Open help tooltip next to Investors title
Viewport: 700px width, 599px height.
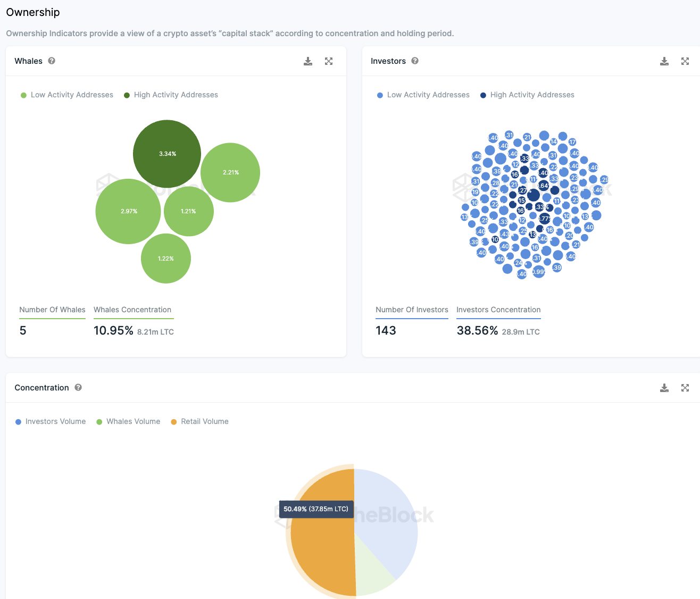415,61
